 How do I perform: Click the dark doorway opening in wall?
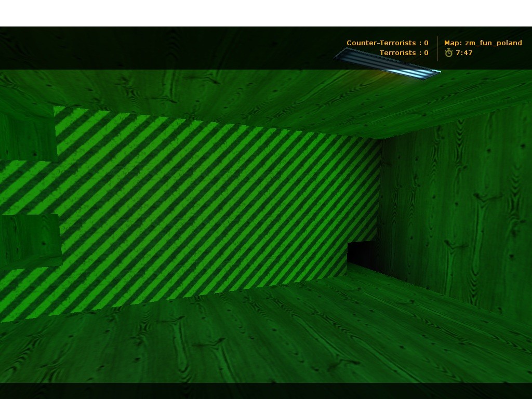point(362,256)
